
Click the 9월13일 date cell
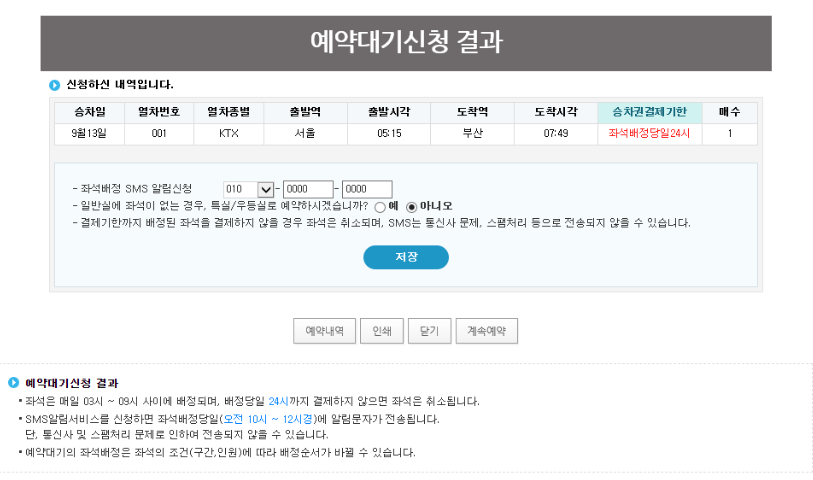[89, 134]
